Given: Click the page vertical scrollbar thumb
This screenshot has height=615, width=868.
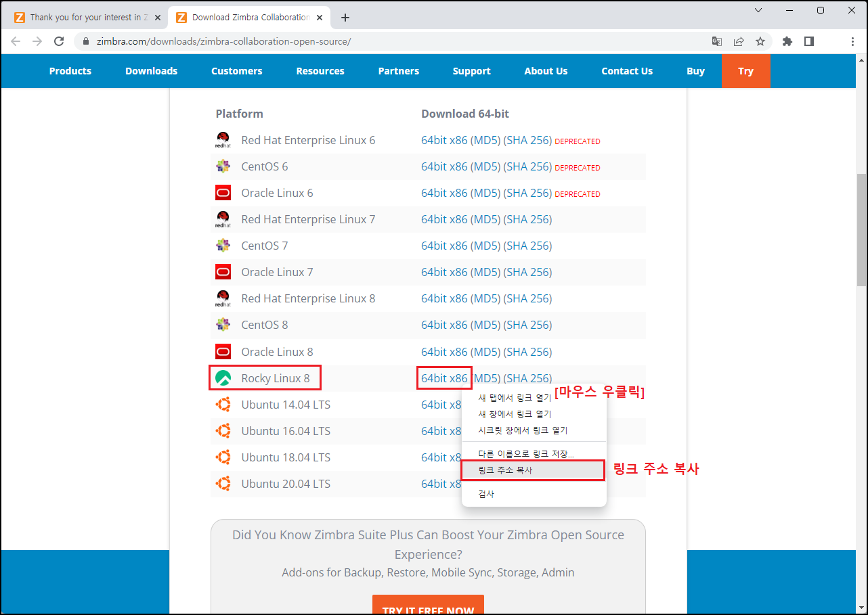Looking at the screenshot, I should 861,229.
